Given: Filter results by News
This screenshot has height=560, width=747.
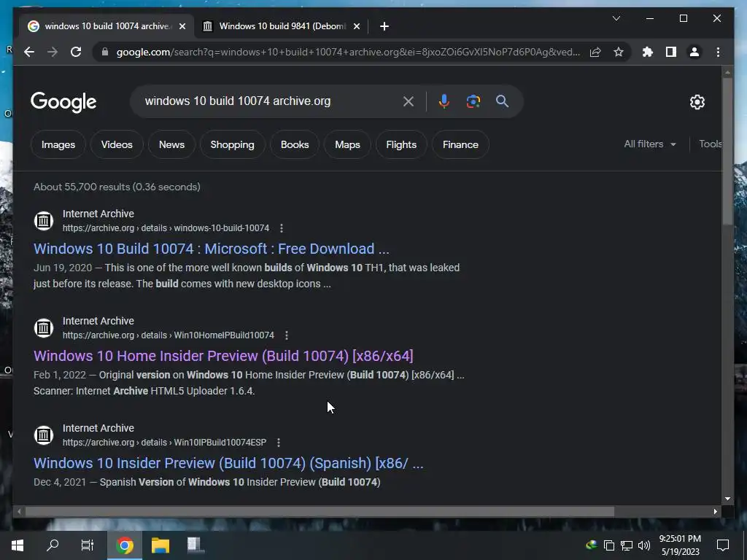Looking at the screenshot, I should (x=171, y=144).
